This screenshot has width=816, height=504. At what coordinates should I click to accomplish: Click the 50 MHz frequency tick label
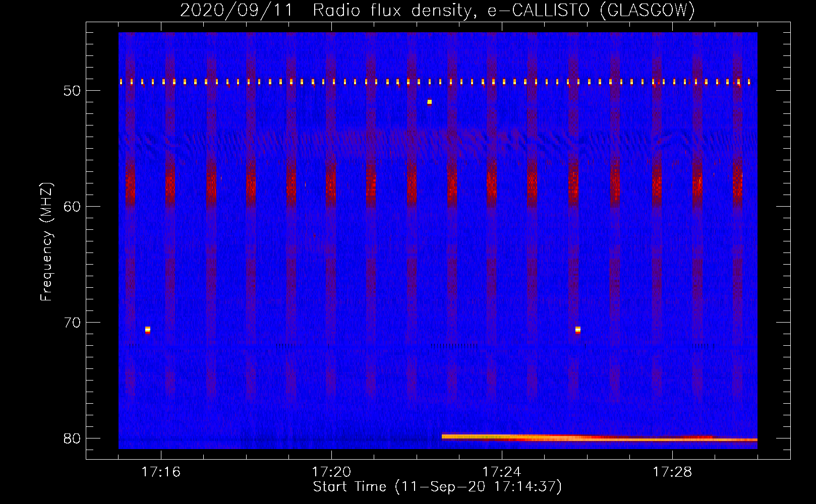(72, 91)
